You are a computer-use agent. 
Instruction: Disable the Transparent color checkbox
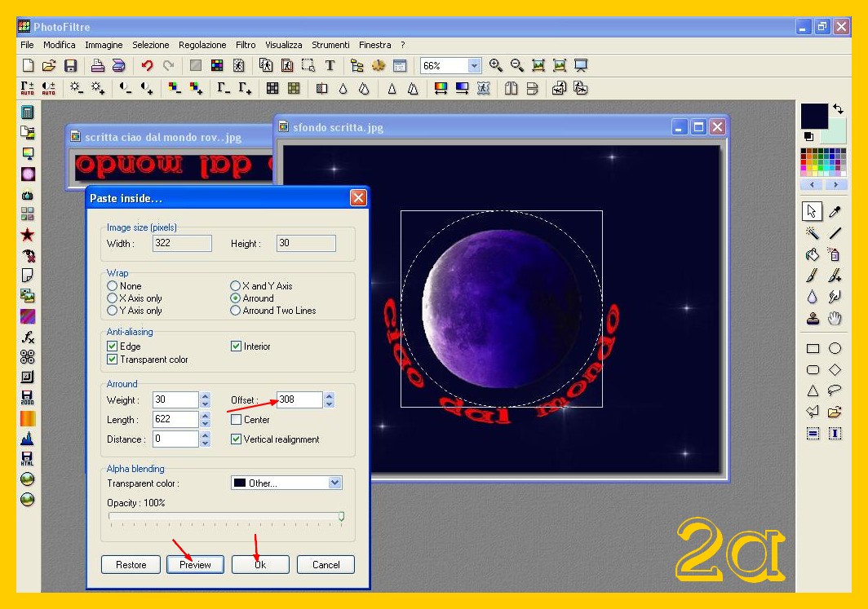(x=113, y=360)
